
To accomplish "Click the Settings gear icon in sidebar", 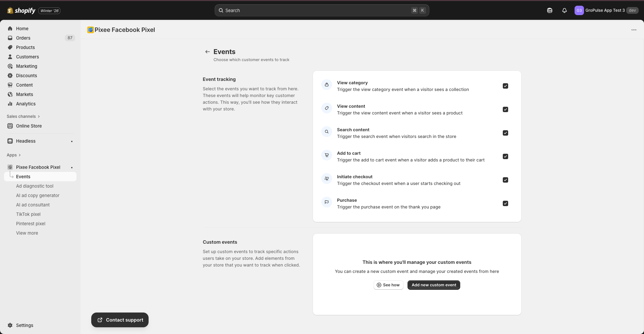I will pos(10,325).
